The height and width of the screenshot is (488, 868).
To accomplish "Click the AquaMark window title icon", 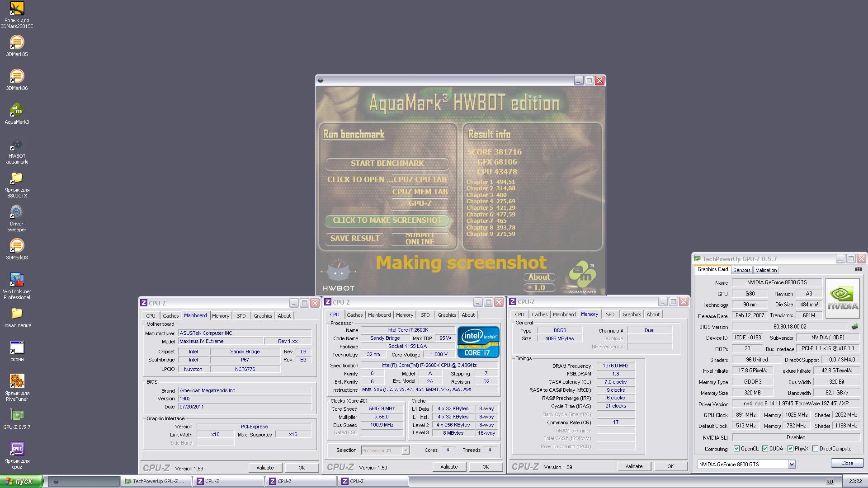I will click(321, 80).
